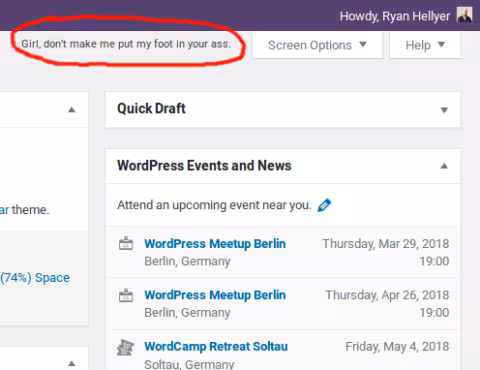The height and width of the screenshot is (370, 480).
Task: Click the pencil edit location icon
Action: point(324,205)
